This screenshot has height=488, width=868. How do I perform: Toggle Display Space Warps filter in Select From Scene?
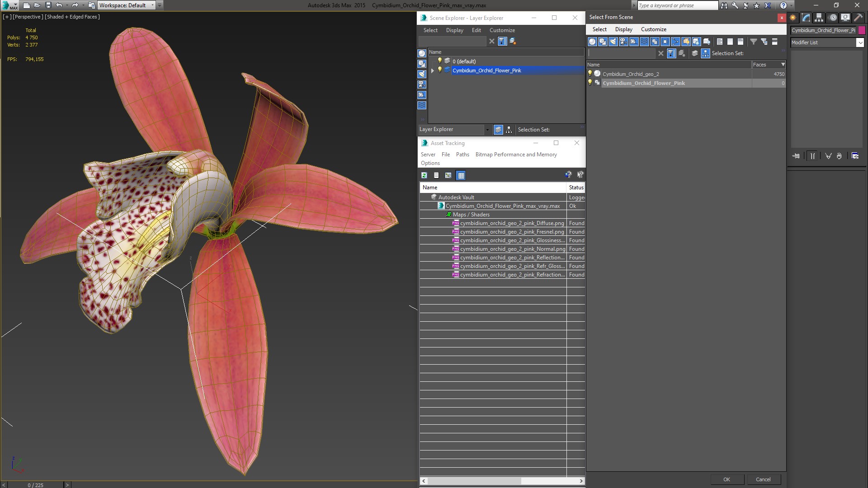tap(644, 42)
